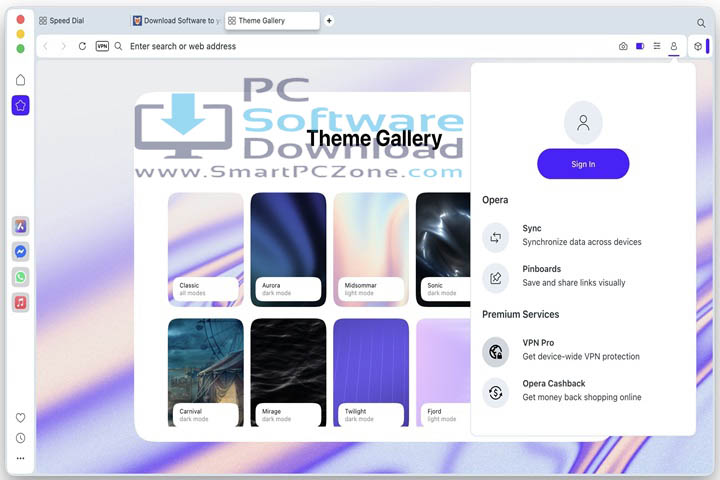Click the Sync arrows icon

[495, 237]
